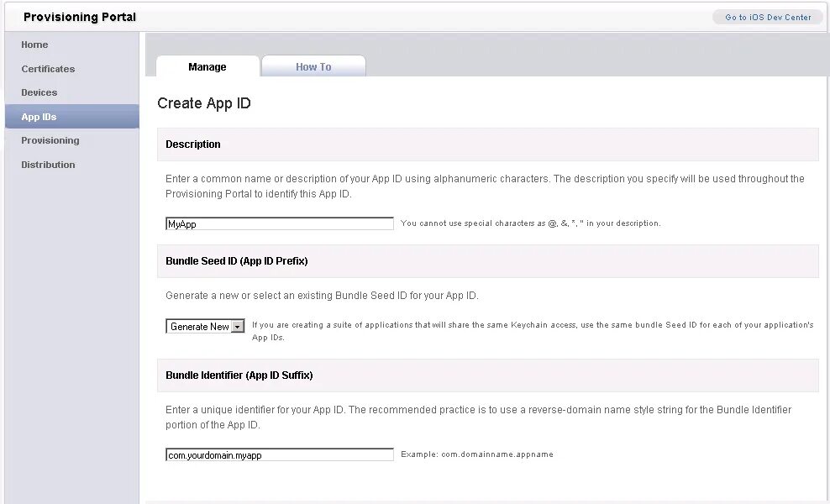This screenshot has height=504, width=830.
Task: Navigate to the Provisioning section
Action: (x=50, y=140)
